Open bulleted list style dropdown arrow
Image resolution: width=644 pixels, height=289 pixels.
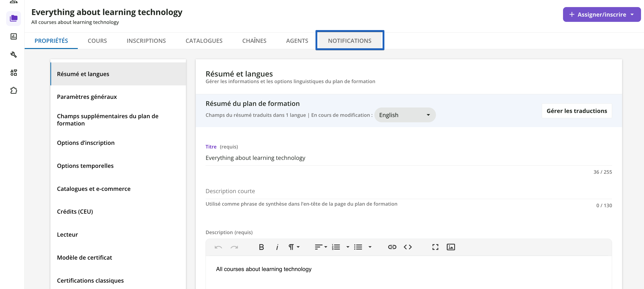[370, 247]
